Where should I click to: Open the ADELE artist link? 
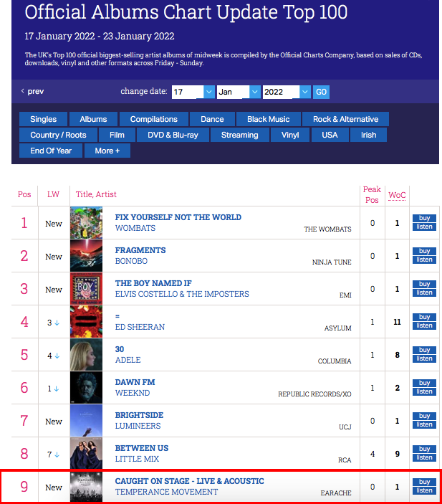(128, 360)
